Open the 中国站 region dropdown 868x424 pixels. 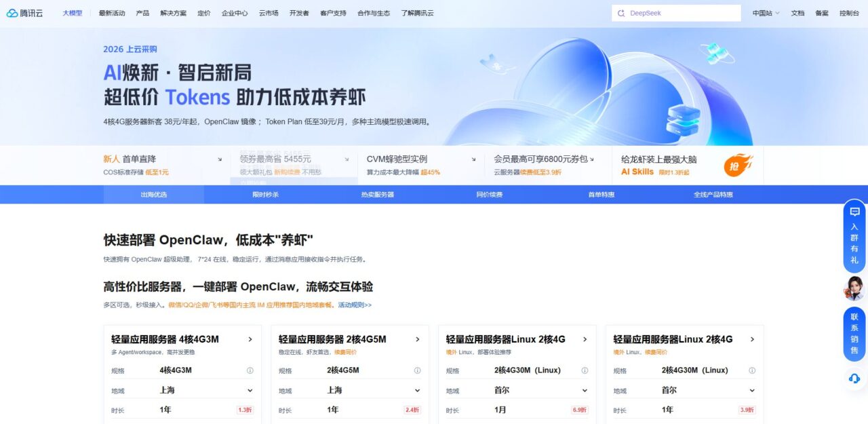click(763, 12)
